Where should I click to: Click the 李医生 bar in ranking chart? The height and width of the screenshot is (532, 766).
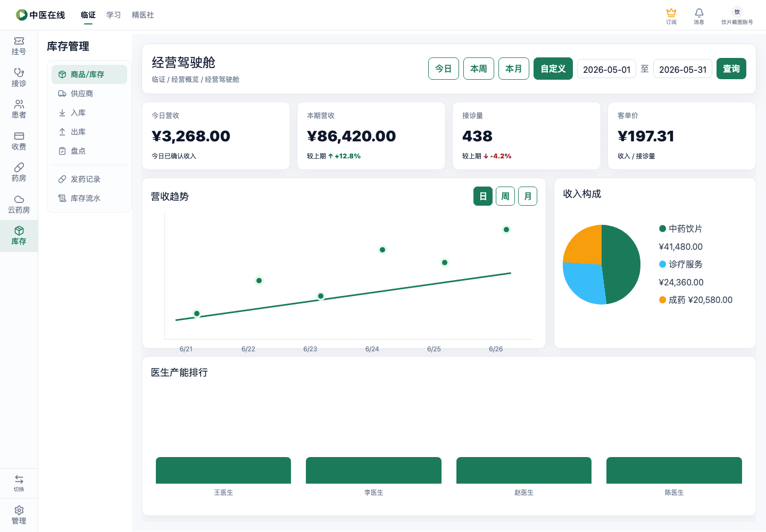click(373, 470)
